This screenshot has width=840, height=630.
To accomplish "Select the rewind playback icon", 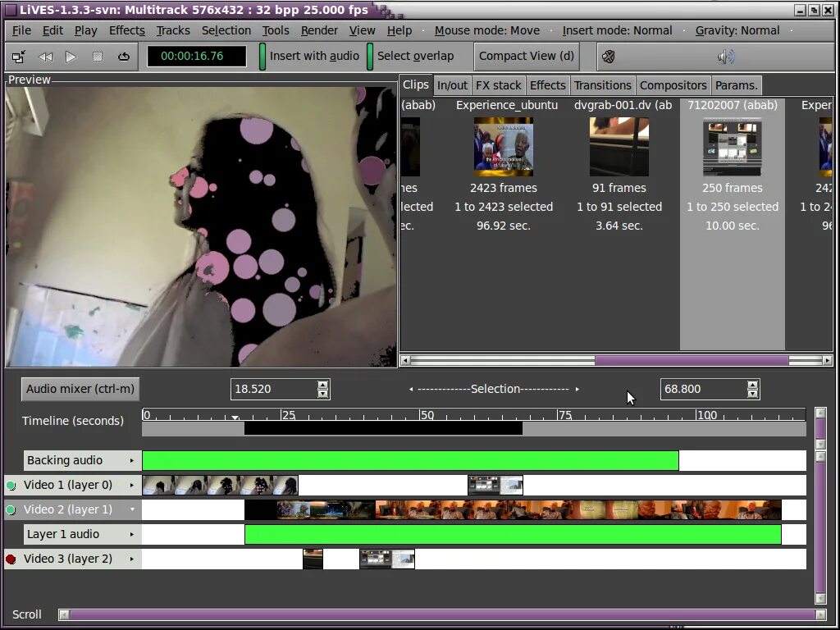I will tap(46, 57).
